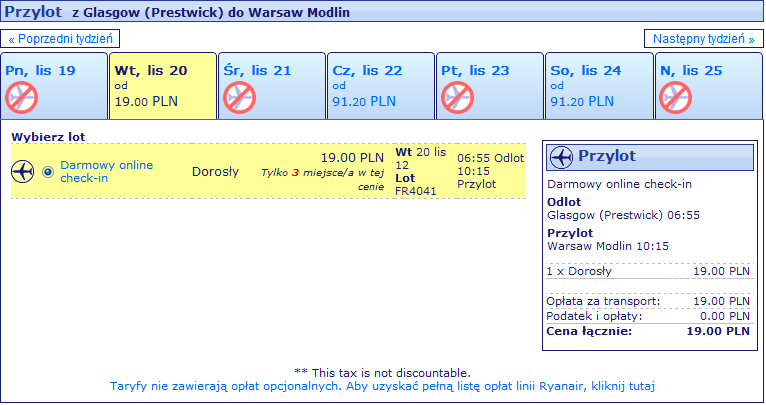Click 'Cena łącznie:' total row label
This screenshot has height=405, width=766.
click(589, 331)
